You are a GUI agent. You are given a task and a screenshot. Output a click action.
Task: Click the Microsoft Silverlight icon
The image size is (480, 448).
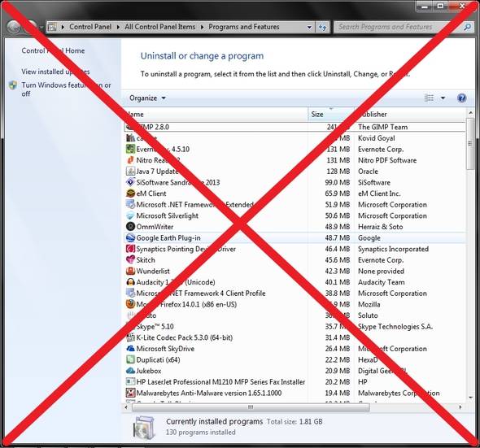coord(130,215)
